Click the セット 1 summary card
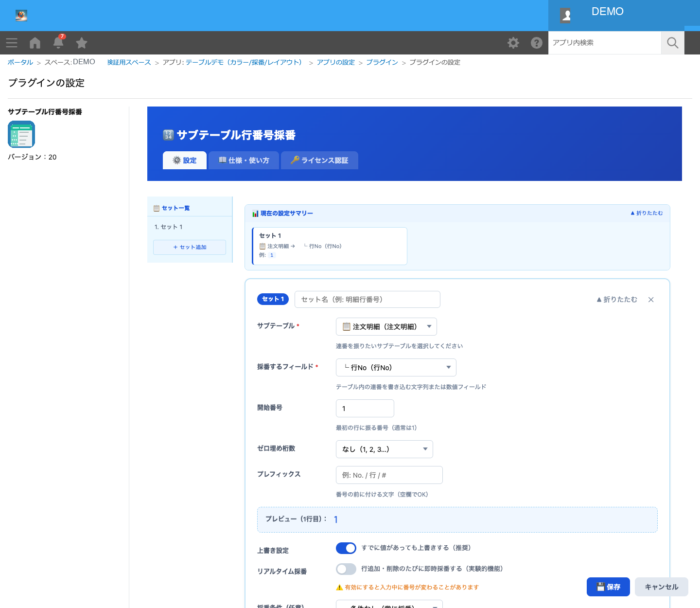The width and height of the screenshot is (700, 608). pyautogui.click(x=330, y=246)
